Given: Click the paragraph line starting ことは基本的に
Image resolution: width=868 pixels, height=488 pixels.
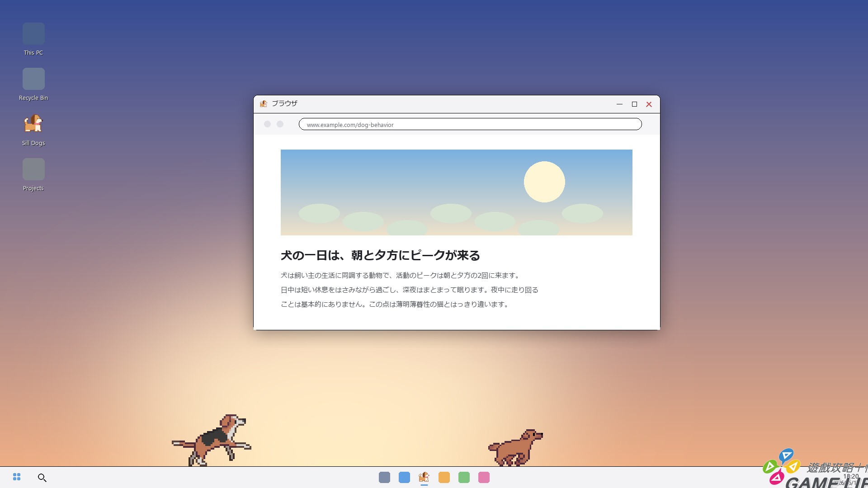Looking at the screenshot, I should pos(396,304).
